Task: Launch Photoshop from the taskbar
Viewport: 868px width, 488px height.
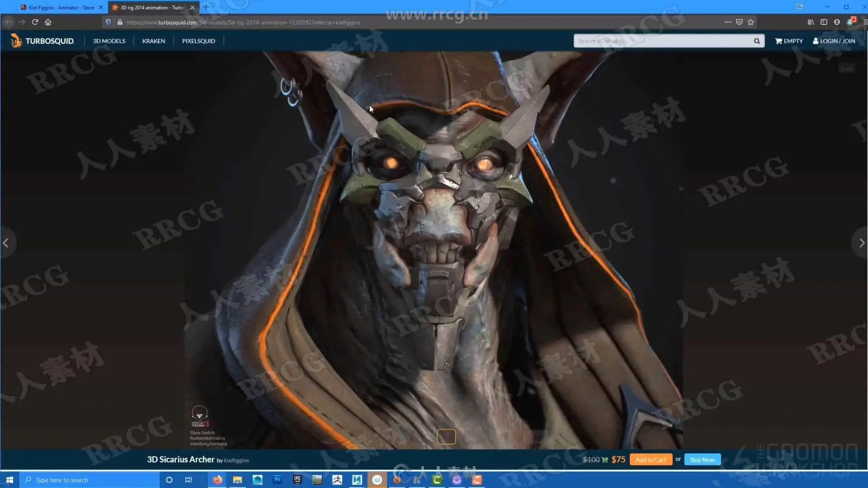Action: [x=277, y=480]
